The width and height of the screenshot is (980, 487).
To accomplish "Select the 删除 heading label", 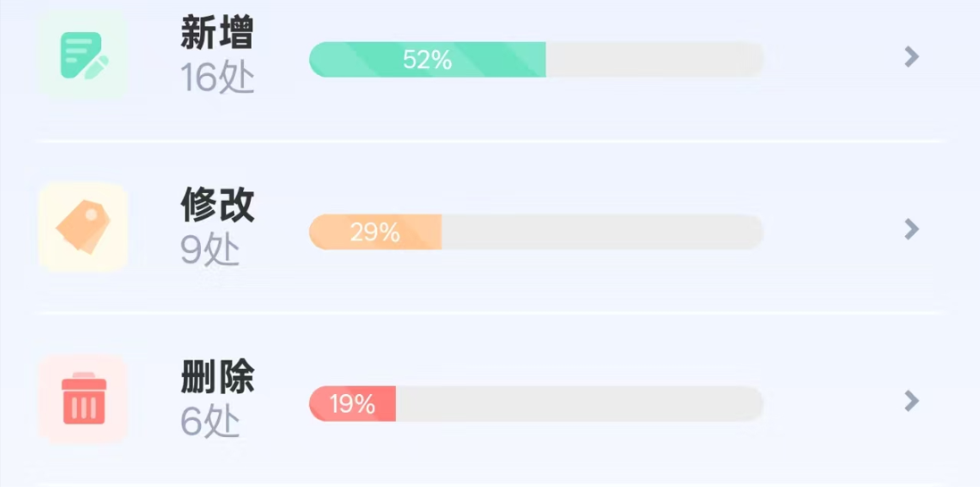I will click(217, 378).
